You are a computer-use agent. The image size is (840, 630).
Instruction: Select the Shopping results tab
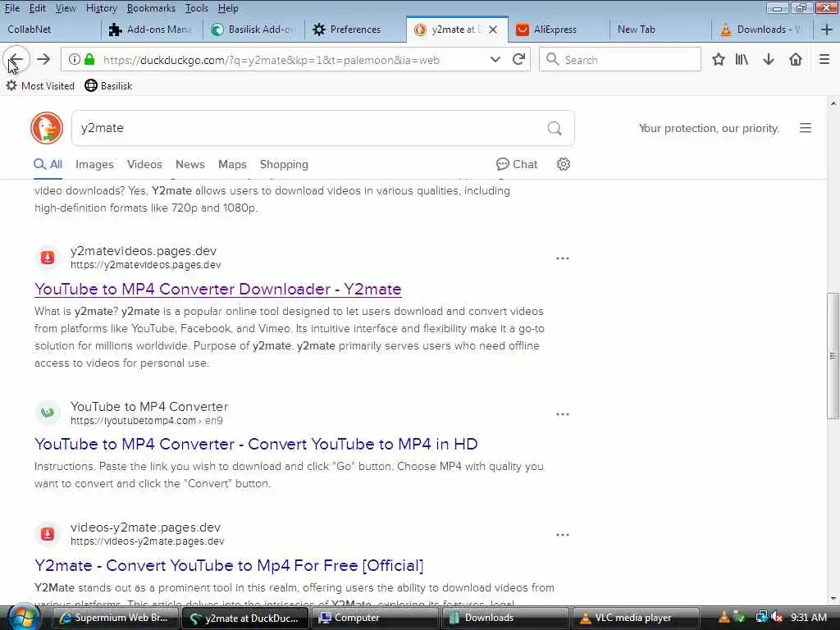[x=284, y=164]
